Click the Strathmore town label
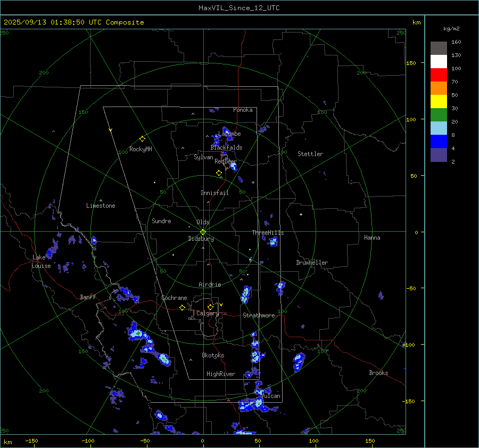The image size is (479, 448). click(259, 315)
